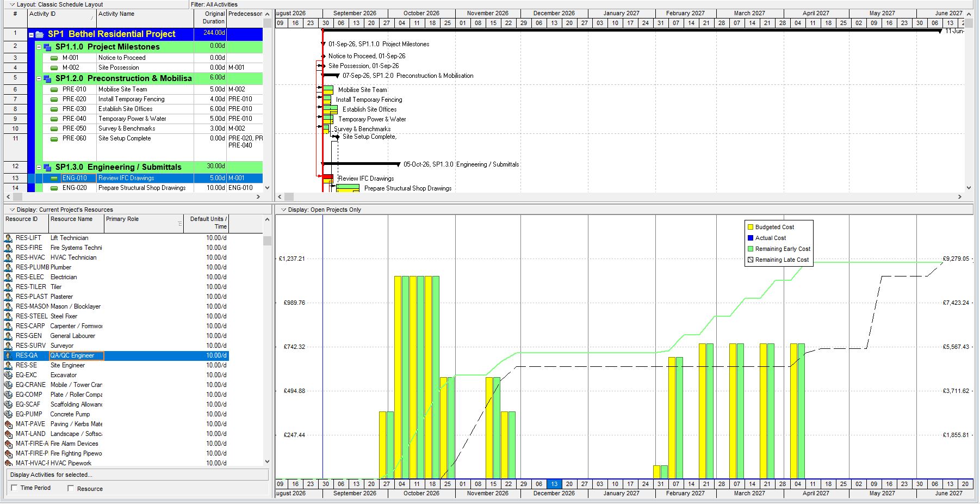
Task: Click the Original Duration column header
Action: pos(210,18)
